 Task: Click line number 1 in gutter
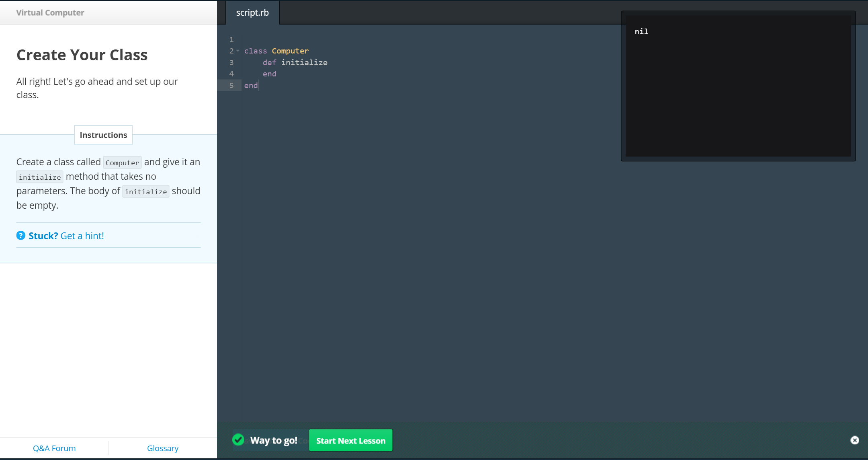point(231,39)
